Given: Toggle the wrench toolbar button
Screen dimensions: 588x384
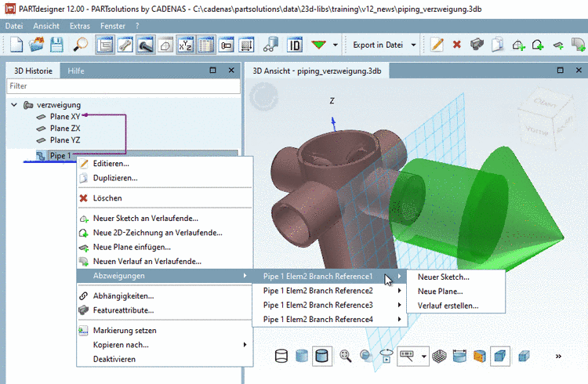Looking at the screenshot, I should pyautogui.click(x=125, y=45).
